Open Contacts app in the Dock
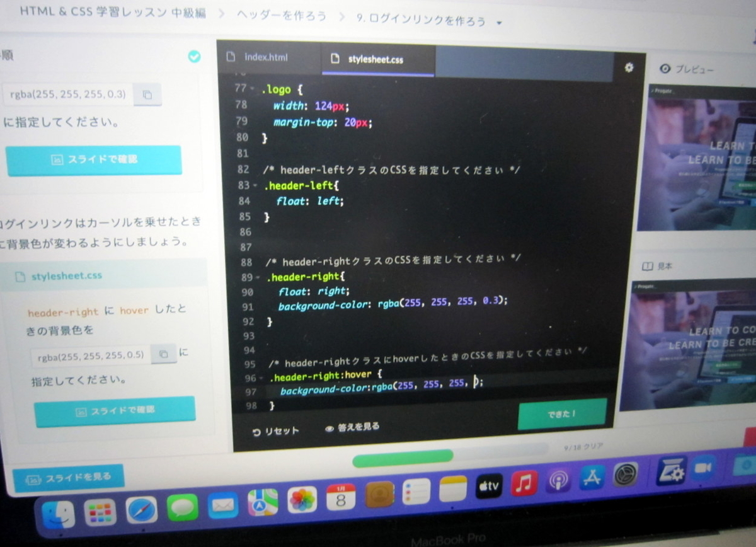 (379, 494)
